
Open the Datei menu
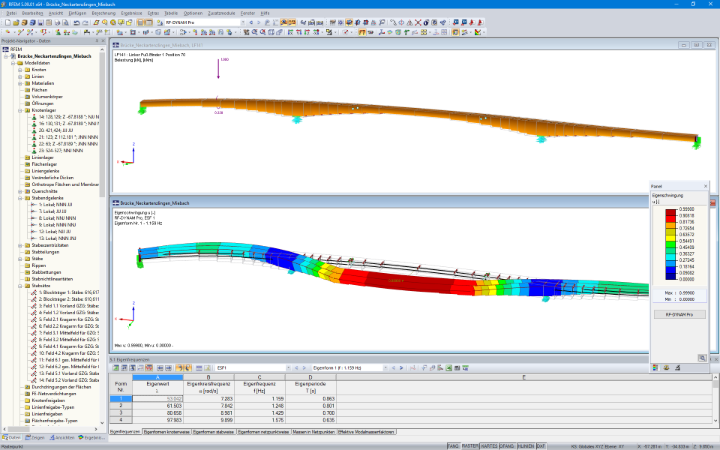point(11,13)
